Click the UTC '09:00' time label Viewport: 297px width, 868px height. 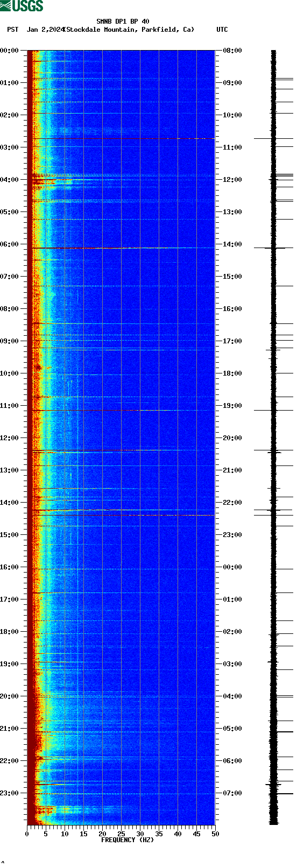232,83
